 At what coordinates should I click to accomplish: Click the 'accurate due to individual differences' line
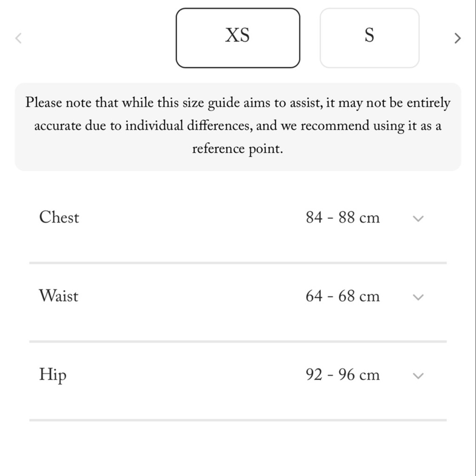point(238,126)
